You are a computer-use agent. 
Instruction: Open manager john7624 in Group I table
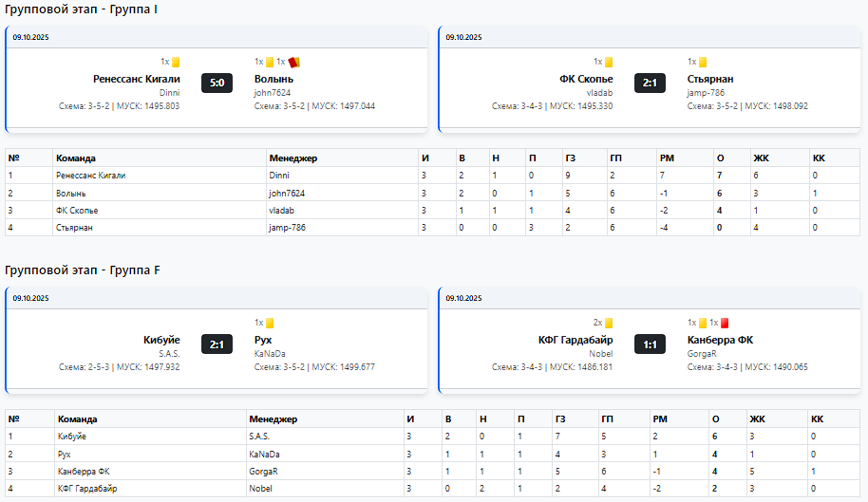click(x=286, y=193)
